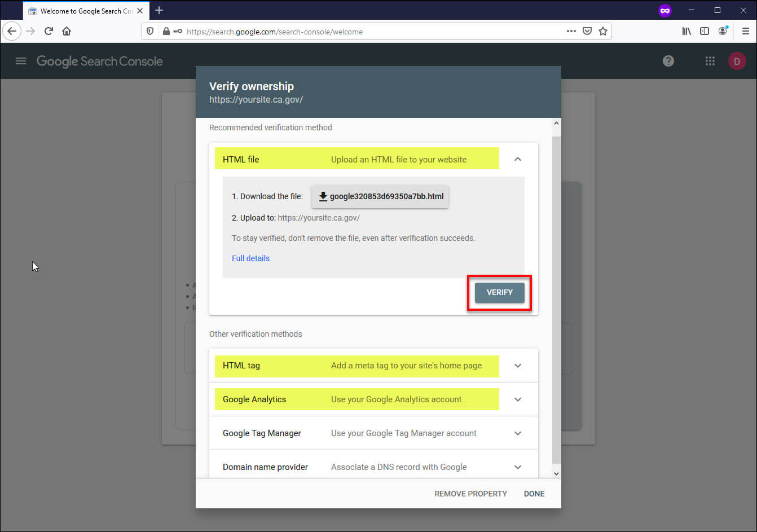Expand the HTML tag verification method
This screenshot has height=532, width=757.
pyautogui.click(x=518, y=366)
